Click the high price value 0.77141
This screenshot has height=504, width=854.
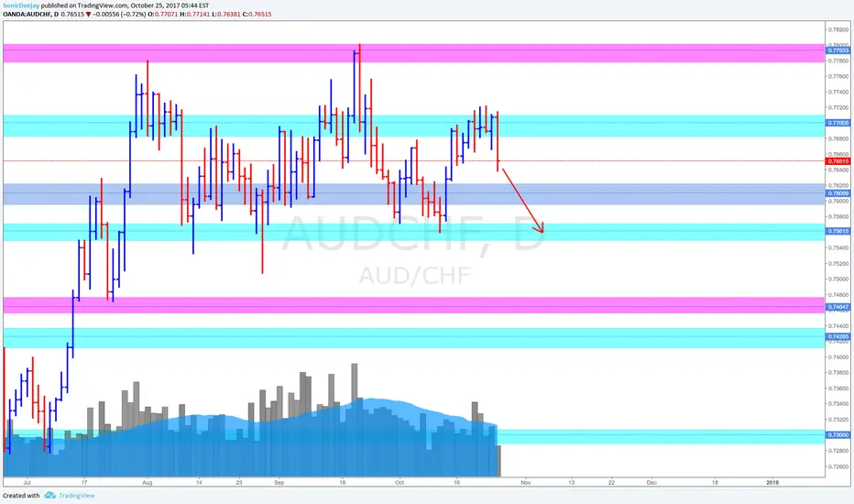click(198, 14)
